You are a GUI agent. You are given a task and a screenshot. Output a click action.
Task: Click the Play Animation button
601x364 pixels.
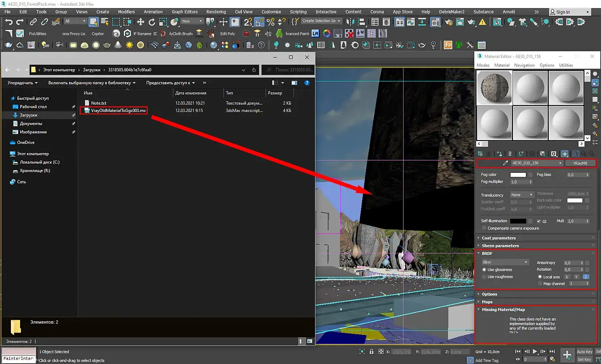tap(535, 351)
